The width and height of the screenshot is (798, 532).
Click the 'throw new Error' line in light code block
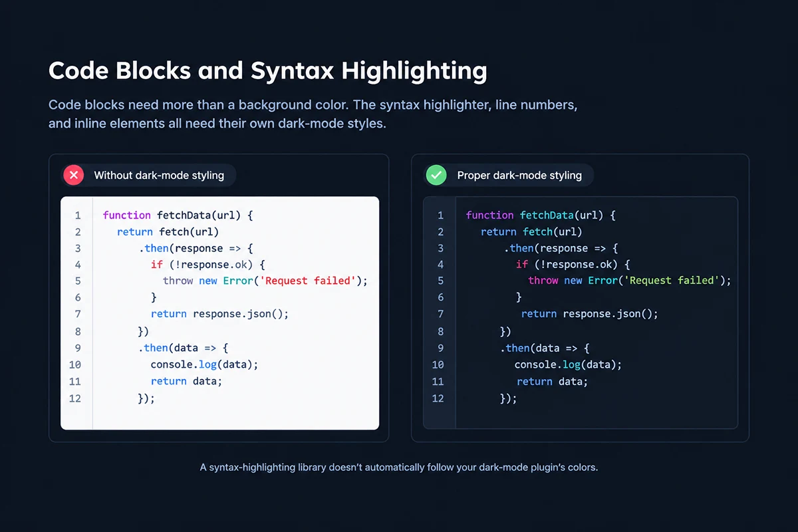pyautogui.click(x=265, y=281)
